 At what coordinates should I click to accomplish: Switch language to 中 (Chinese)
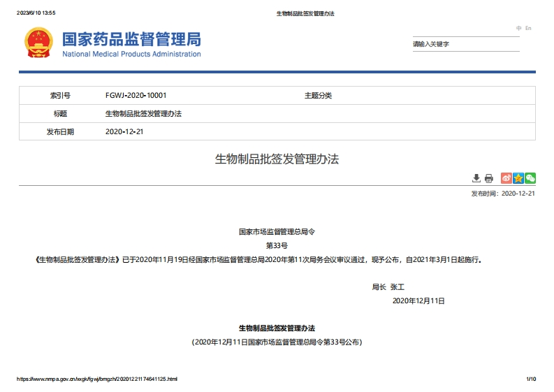point(519,28)
